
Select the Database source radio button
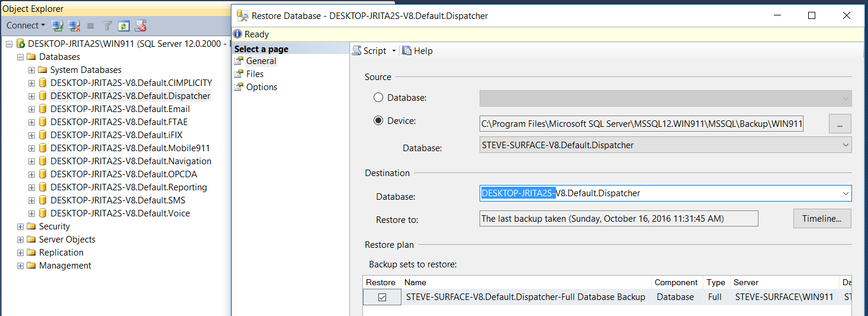pyautogui.click(x=378, y=97)
